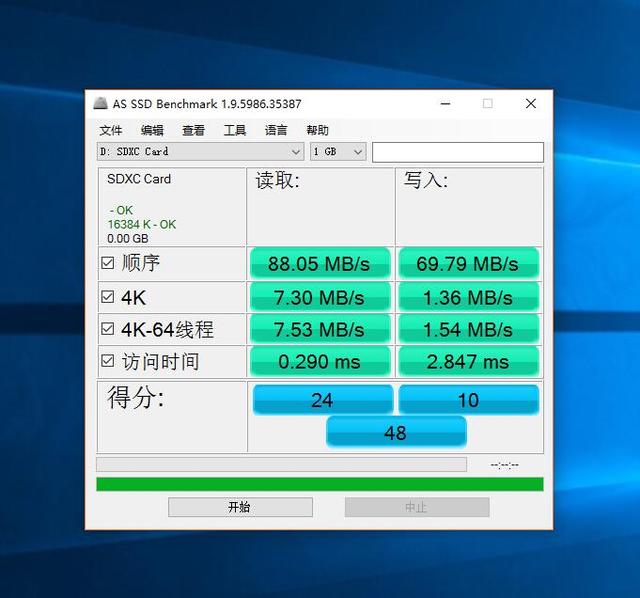Click the 得分: score label
The height and width of the screenshot is (598, 640).
point(136,397)
